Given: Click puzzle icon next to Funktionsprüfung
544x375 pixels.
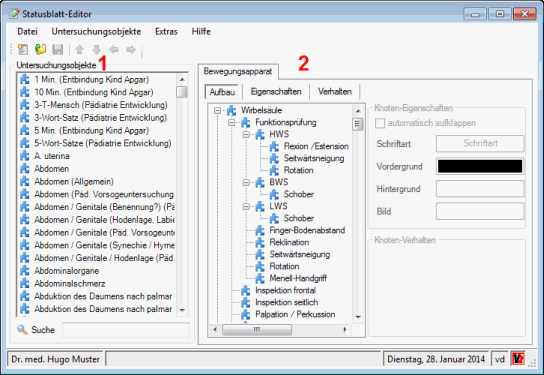Looking at the screenshot, I should (246, 122).
